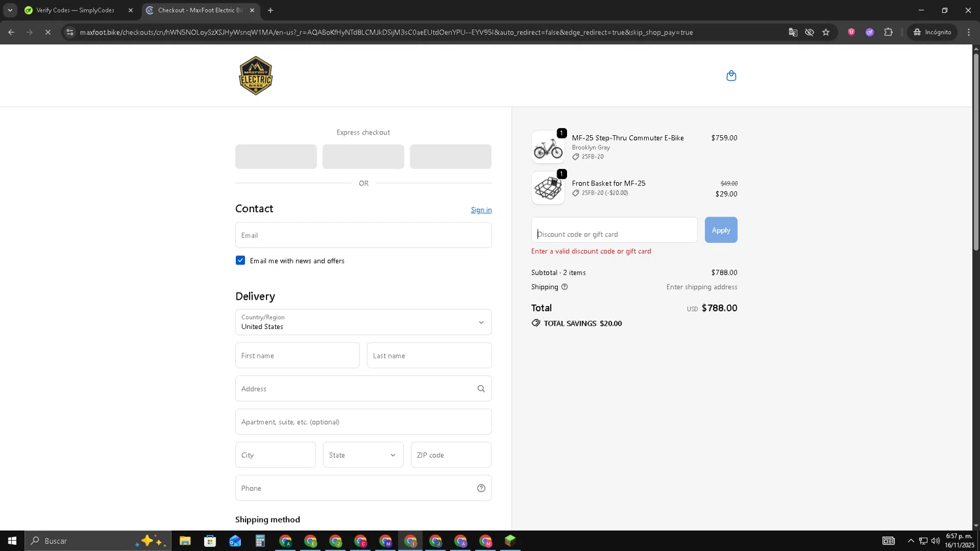Screen dimensions: 980x551
Task: Open the red shield extension
Action: pos(851,32)
